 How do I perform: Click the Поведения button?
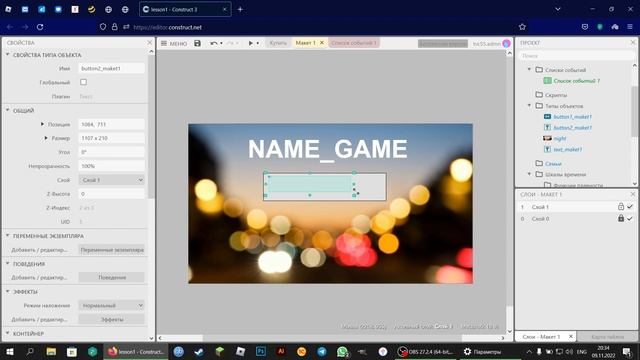(x=111, y=277)
